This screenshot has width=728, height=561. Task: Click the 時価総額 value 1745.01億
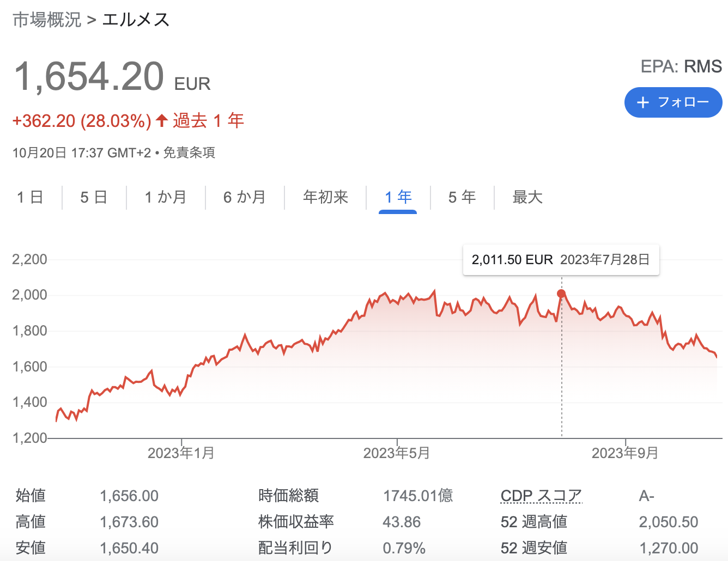pos(418,496)
